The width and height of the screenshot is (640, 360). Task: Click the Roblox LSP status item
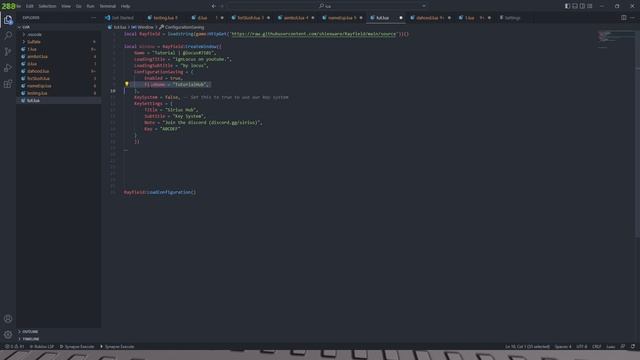42,347
